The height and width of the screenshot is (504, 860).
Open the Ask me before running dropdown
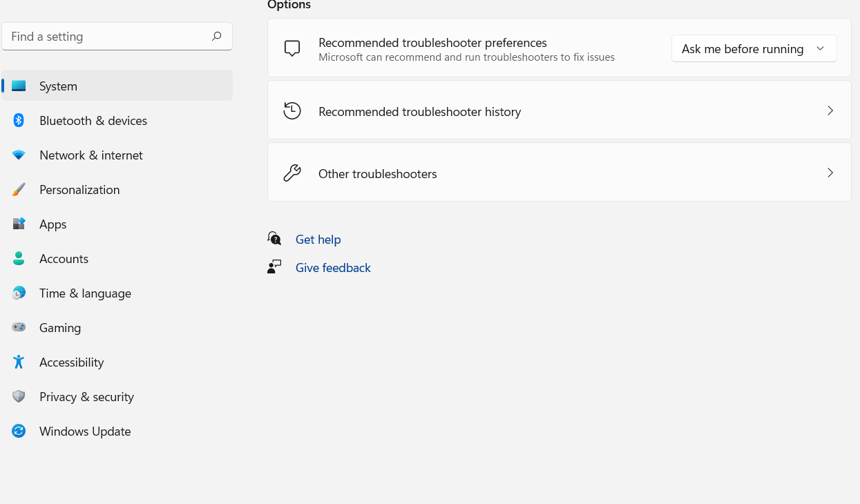754,49
